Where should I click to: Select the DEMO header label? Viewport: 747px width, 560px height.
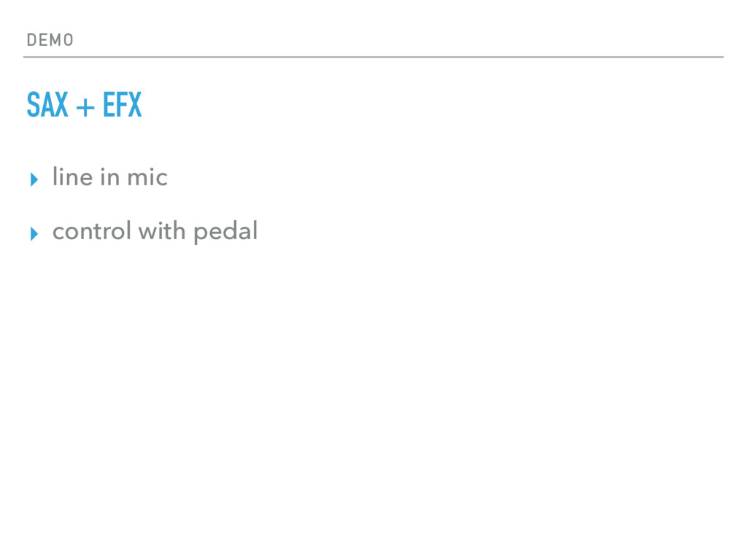(50, 40)
